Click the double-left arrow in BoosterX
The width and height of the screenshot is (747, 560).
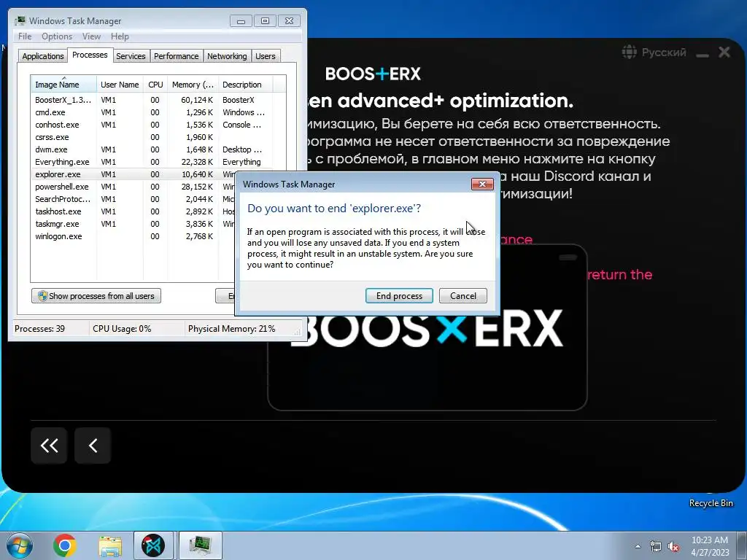coord(49,446)
